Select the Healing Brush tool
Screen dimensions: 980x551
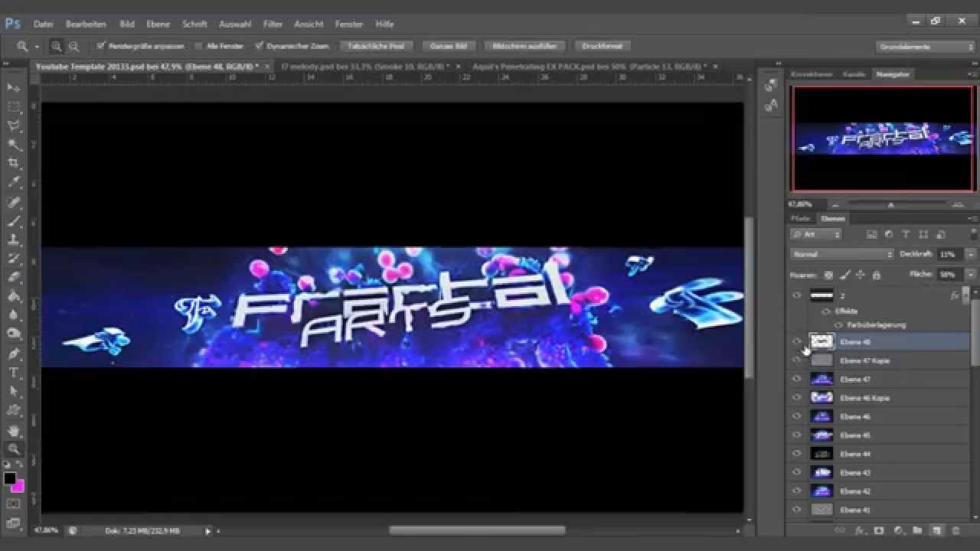point(14,203)
